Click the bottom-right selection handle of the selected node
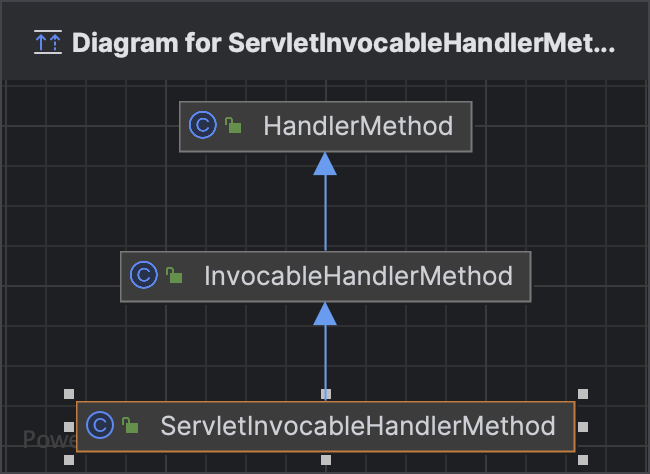Viewport: 650px width, 474px height. pos(583,459)
